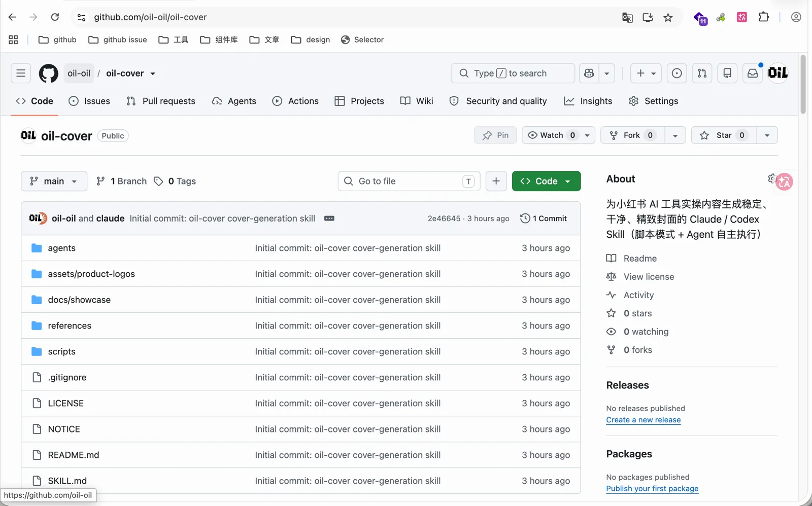The width and height of the screenshot is (812, 506).
Task: Open the purple extension icon with badge
Action: point(700,18)
